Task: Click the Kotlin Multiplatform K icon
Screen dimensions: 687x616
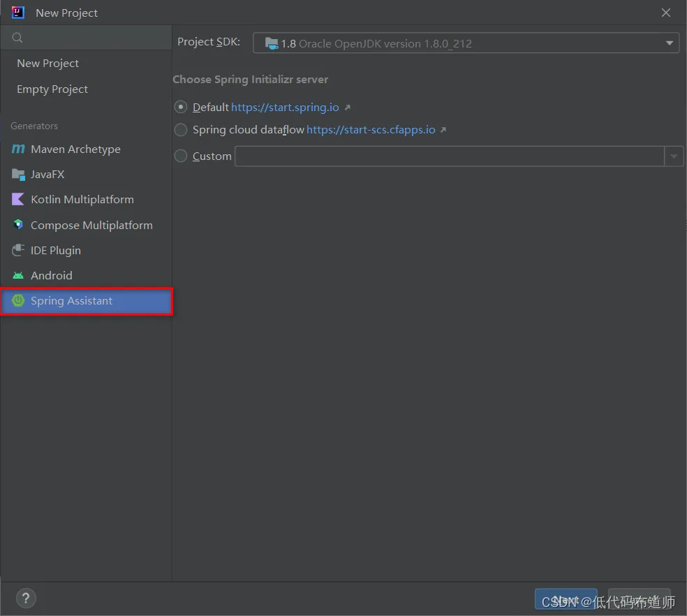Action: tap(18, 200)
